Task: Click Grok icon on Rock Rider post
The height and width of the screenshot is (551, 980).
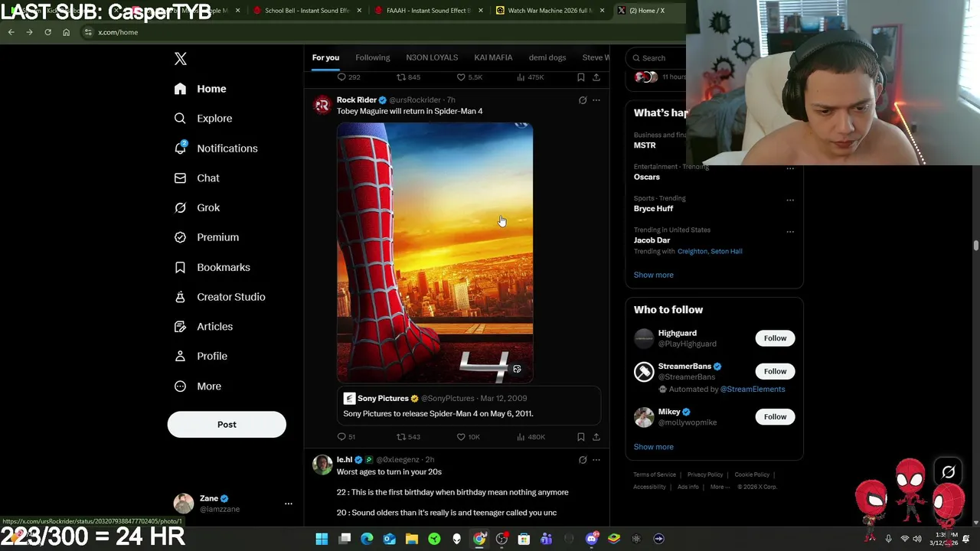Action: tap(583, 100)
